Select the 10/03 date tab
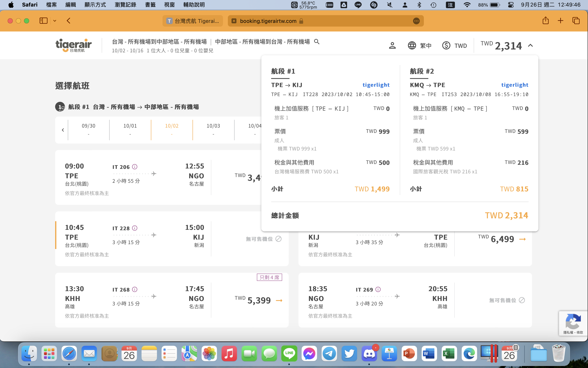This screenshot has height=368, width=588. tap(213, 130)
